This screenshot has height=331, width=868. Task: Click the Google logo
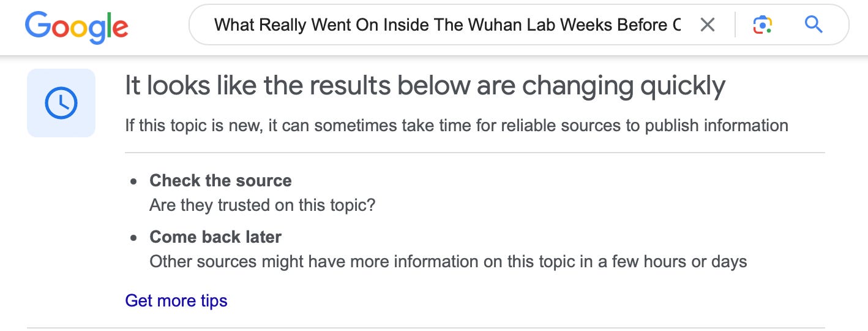(77, 26)
